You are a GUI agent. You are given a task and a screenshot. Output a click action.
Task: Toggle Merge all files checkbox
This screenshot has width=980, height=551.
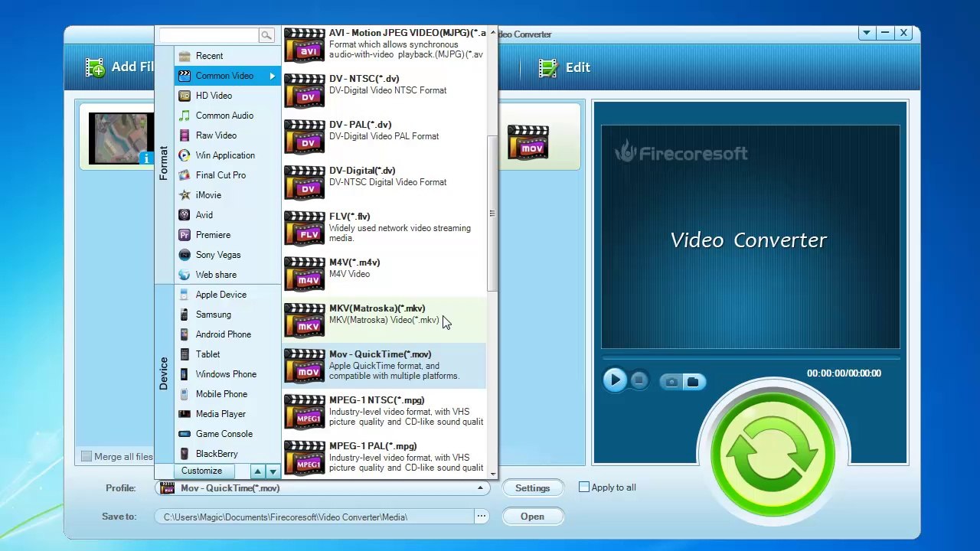point(87,456)
